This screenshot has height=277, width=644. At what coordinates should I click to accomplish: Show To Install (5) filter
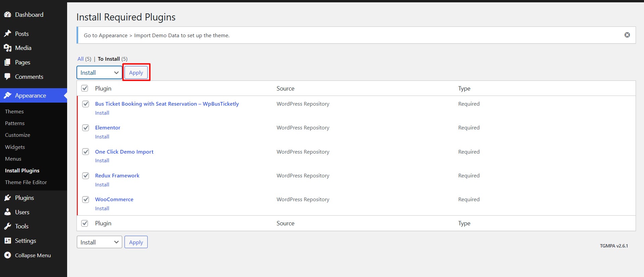point(112,59)
